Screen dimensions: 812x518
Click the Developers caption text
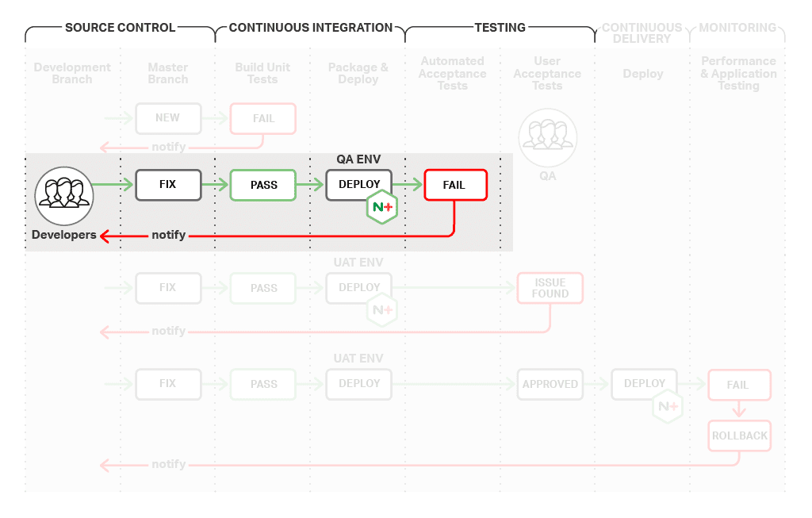click(63, 235)
